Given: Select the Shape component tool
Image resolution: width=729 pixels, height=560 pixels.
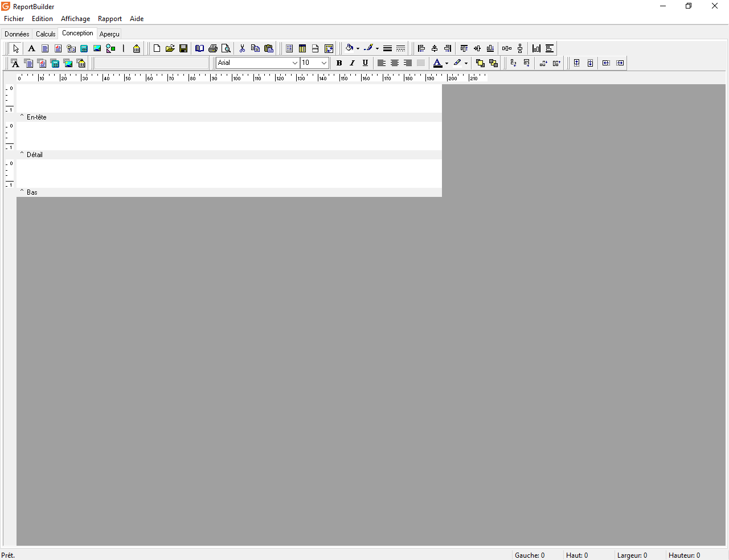Looking at the screenshot, I should pos(110,48).
